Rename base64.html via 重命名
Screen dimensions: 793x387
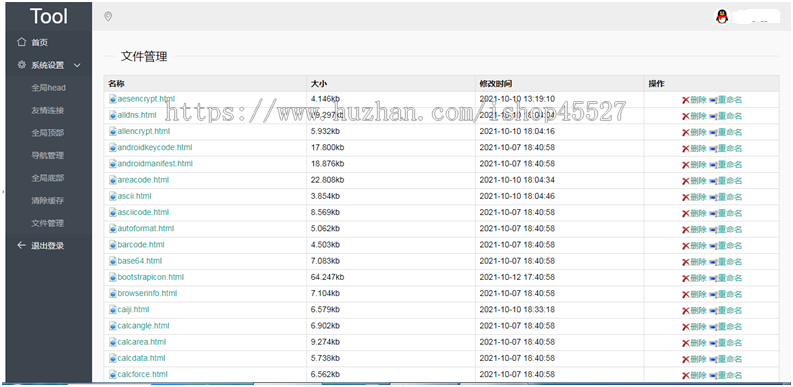(726, 262)
